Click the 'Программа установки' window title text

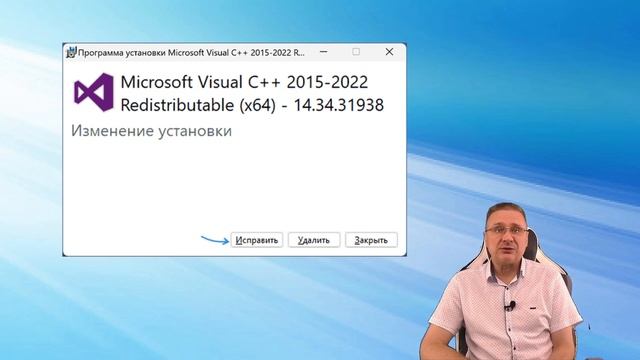coord(191,53)
